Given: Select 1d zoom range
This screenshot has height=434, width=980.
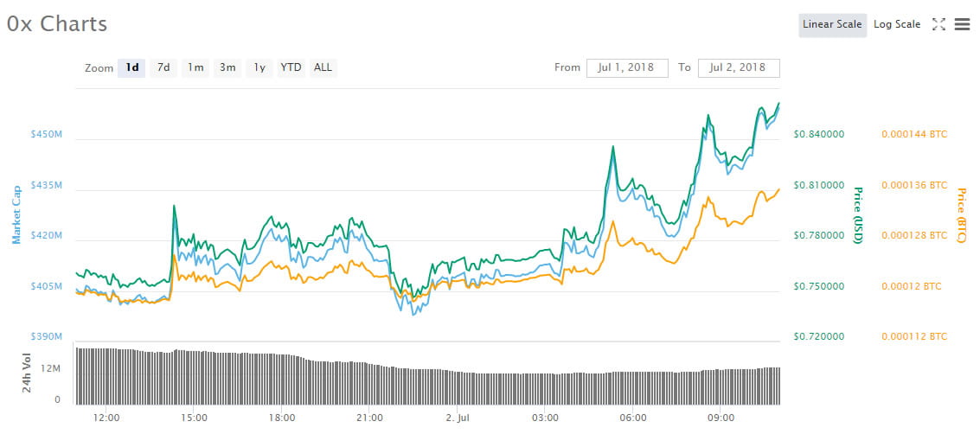Looking at the screenshot, I should [131, 67].
